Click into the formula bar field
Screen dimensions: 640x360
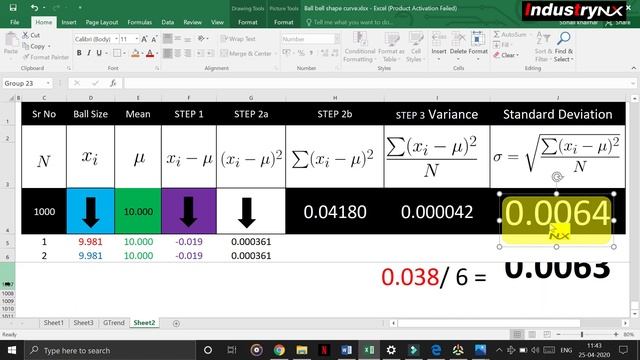click(378, 83)
